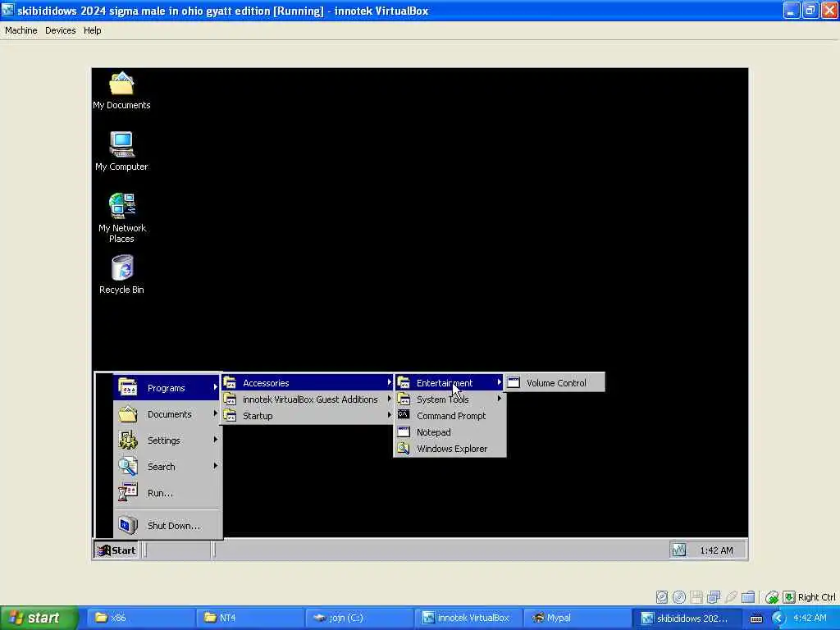Open the Help menu
Screen dimensions: 840x630
[x=92, y=30]
